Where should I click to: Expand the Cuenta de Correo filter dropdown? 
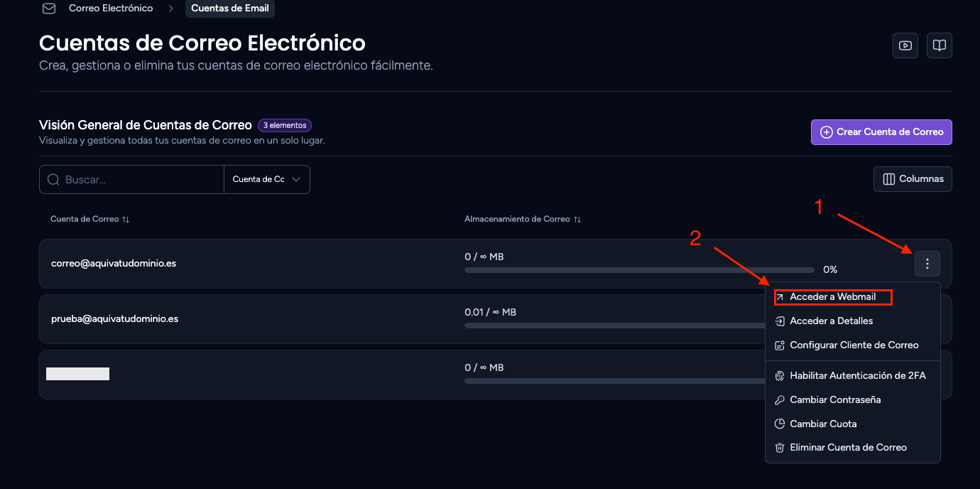click(x=267, y=180)
